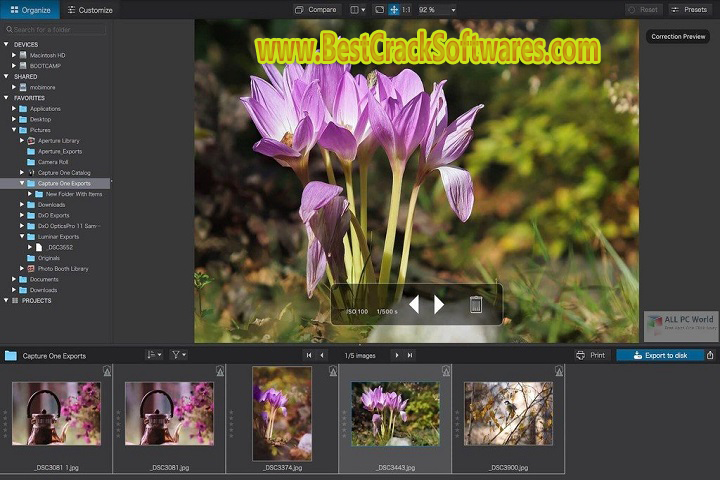Click the fit-to-screen view icon

(x=379, y=10)
